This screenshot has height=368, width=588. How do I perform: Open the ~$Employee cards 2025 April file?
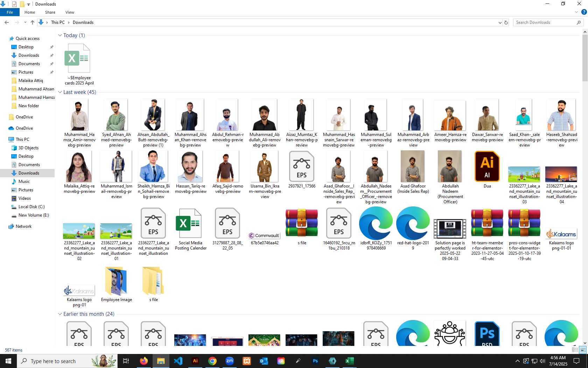click(79, 64)
